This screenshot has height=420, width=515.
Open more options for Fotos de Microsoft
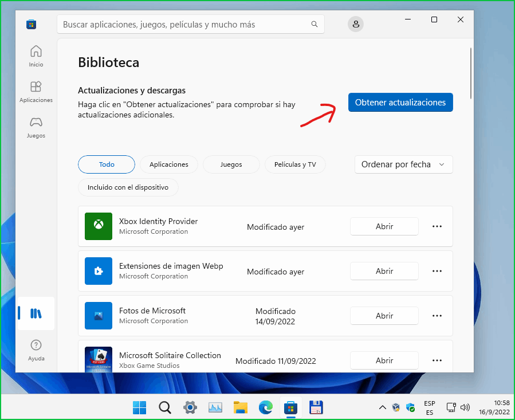437,316
